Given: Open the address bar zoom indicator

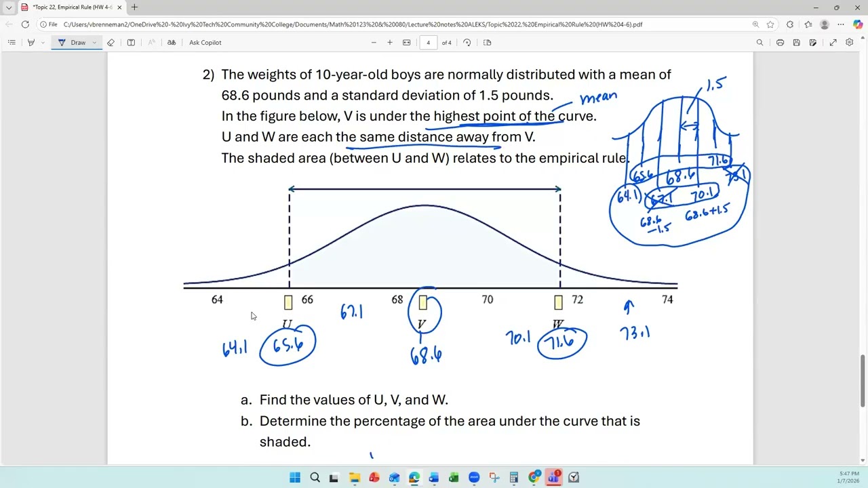Looking at the screenshot, I should [x=755, y=24].
